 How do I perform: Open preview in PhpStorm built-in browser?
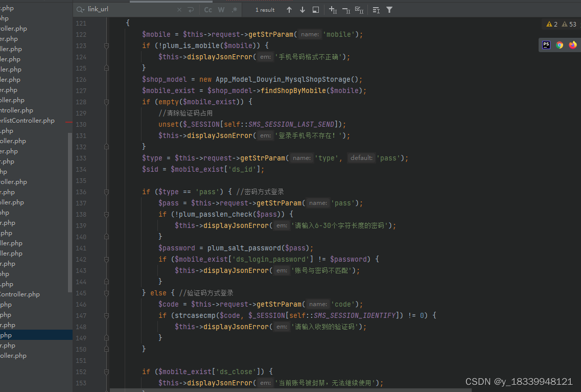coord(546,45)
